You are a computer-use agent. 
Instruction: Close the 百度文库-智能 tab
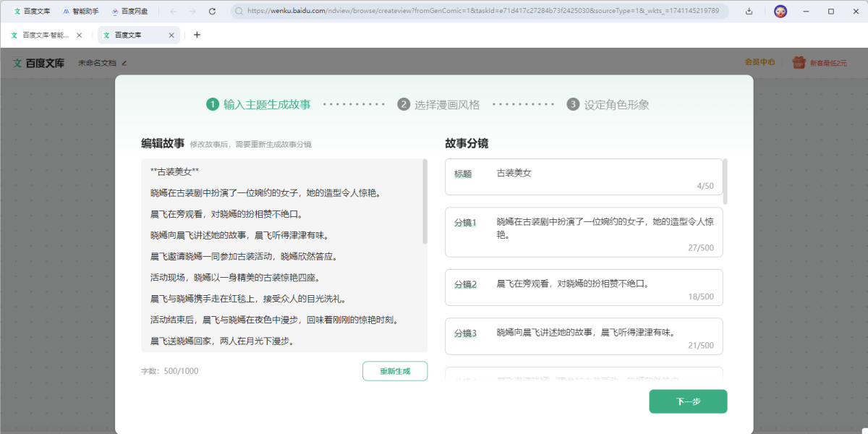tap(79, 35)
